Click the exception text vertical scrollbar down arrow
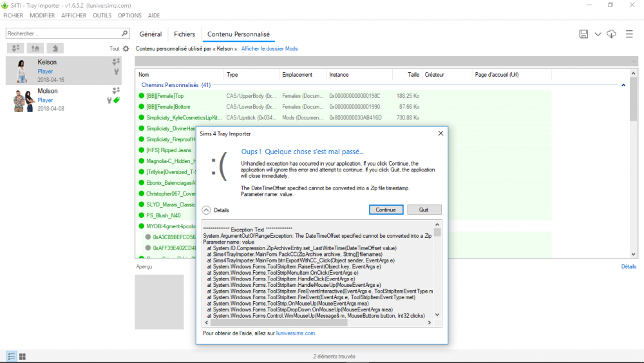The width and height of the screenshot is (644, 363). coord(437,315)
